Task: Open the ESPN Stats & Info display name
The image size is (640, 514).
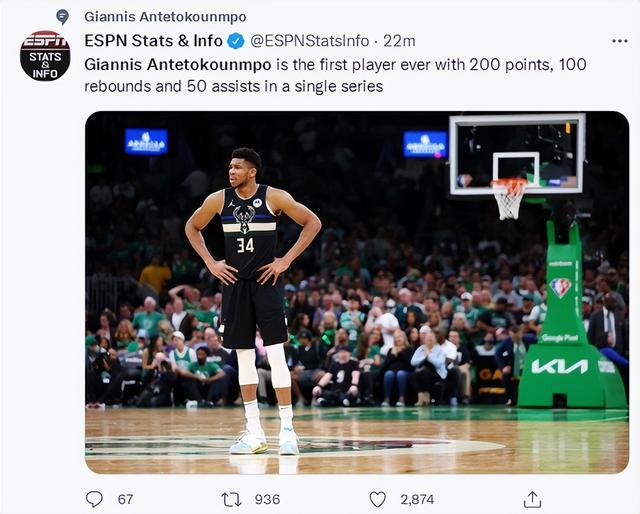Action: click(x=153, y=41)
